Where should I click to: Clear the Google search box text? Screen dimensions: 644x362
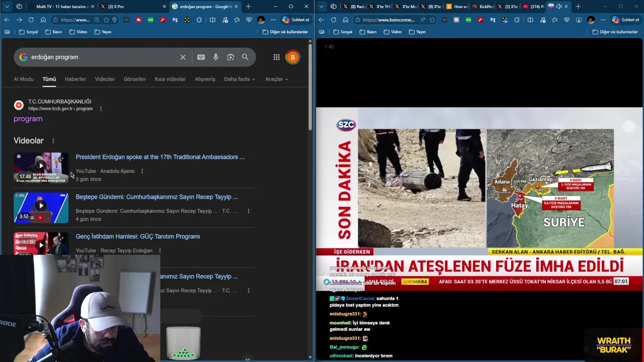pyautogui.click(x=183, y=57)
